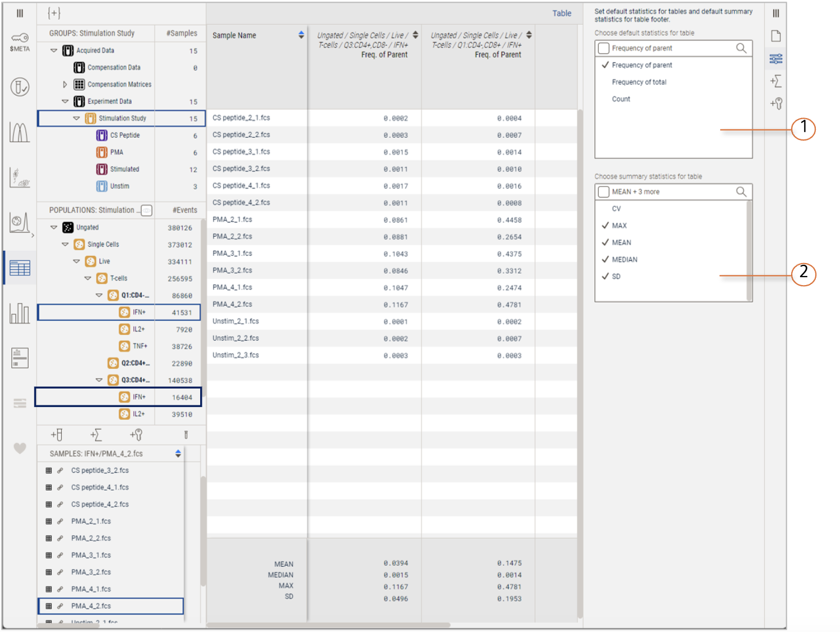Select the bar chart icon in left sidebar
The width and height of the screenshot is (840, 632).
coord(20,313)
